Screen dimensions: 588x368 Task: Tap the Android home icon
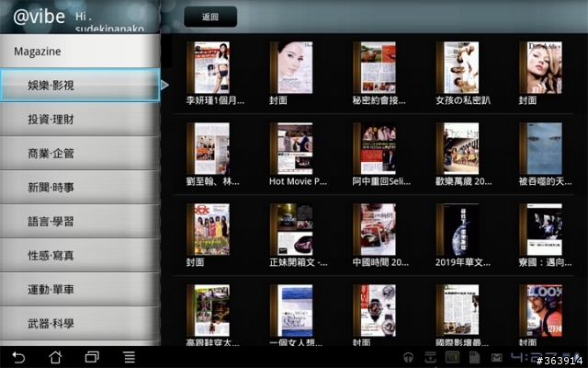55,357
